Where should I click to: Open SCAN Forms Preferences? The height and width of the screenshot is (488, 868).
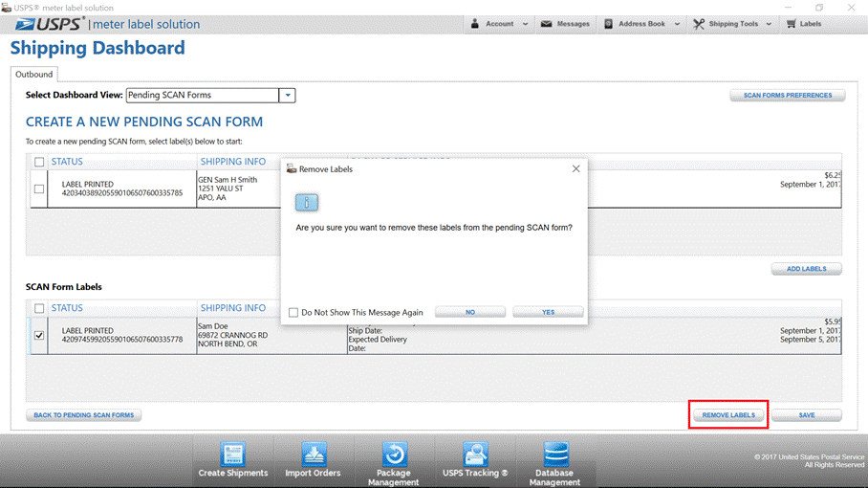coord(787,96)
